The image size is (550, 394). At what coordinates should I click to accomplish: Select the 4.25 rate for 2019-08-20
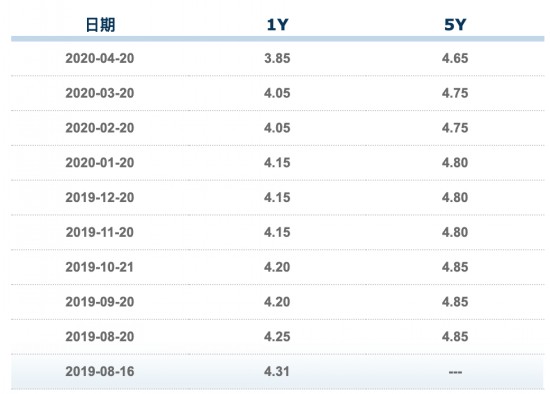pos(277,336)
